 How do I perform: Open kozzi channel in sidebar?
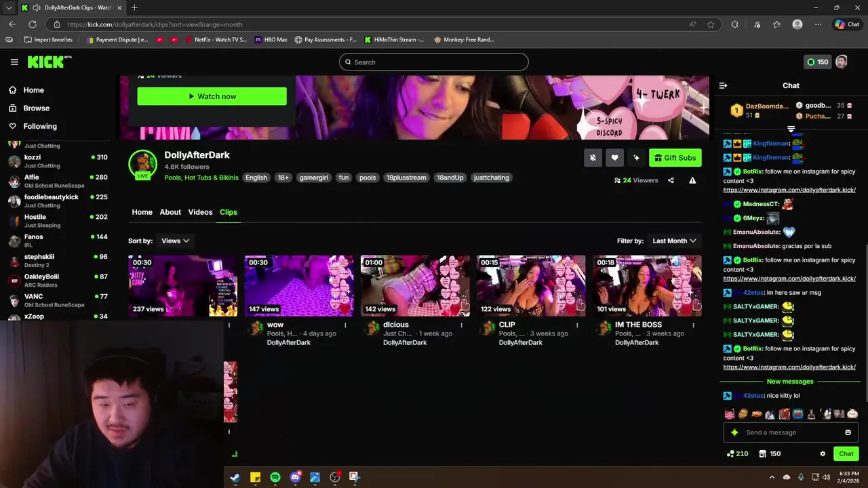click(58, 161)
